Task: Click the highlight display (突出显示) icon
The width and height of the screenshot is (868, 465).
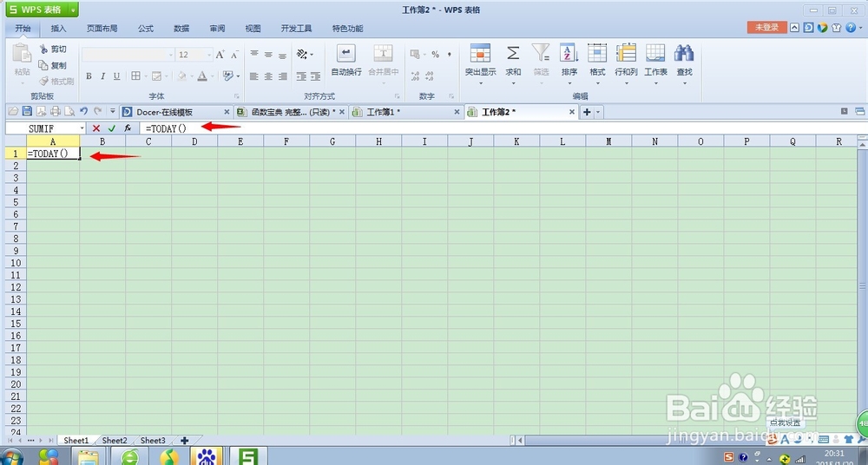Action: coord(480,53)
